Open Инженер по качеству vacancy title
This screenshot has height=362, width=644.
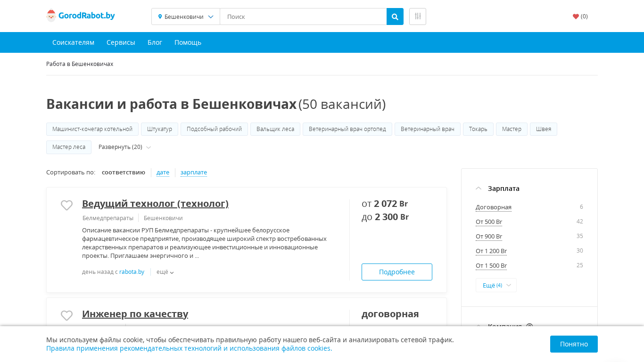[x=135, y=314]
